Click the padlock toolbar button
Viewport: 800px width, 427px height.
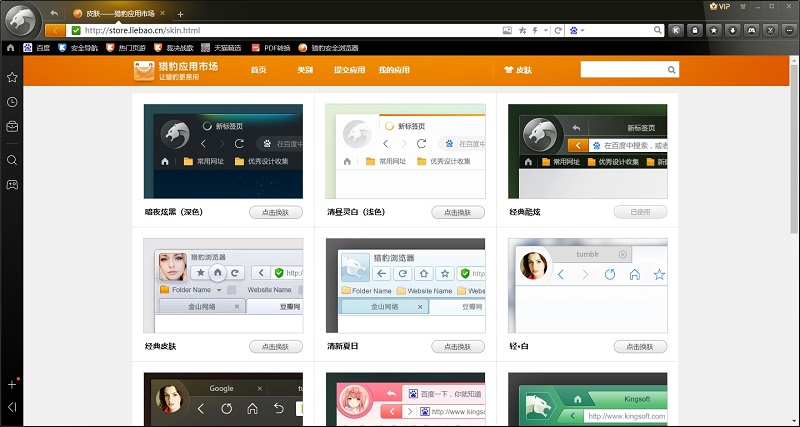pos(694,31)
